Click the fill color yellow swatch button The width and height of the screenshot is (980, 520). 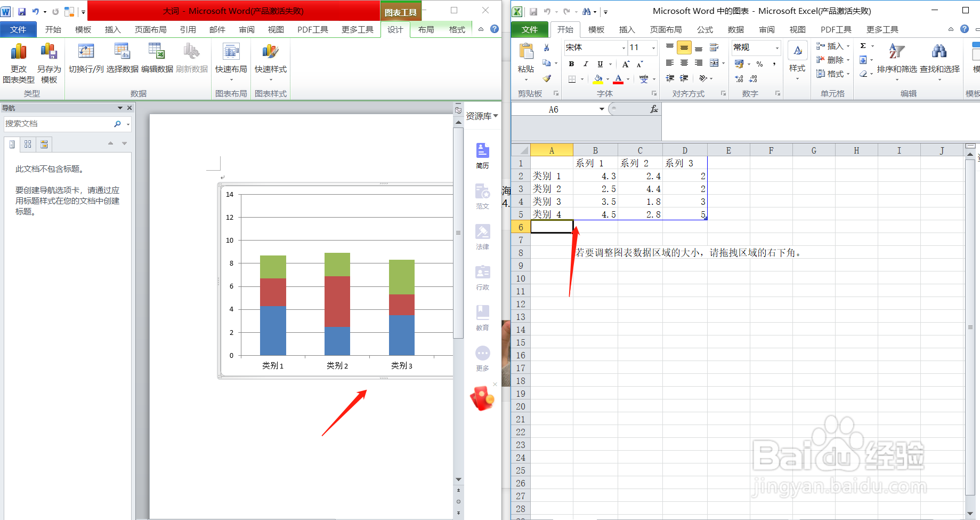tap(598, 79)
